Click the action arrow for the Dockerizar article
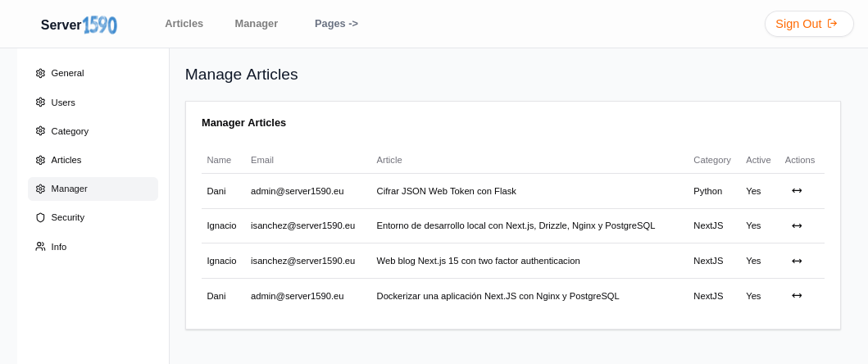The image size is (868, 364). pyautogui.click(x=797, y=296)
